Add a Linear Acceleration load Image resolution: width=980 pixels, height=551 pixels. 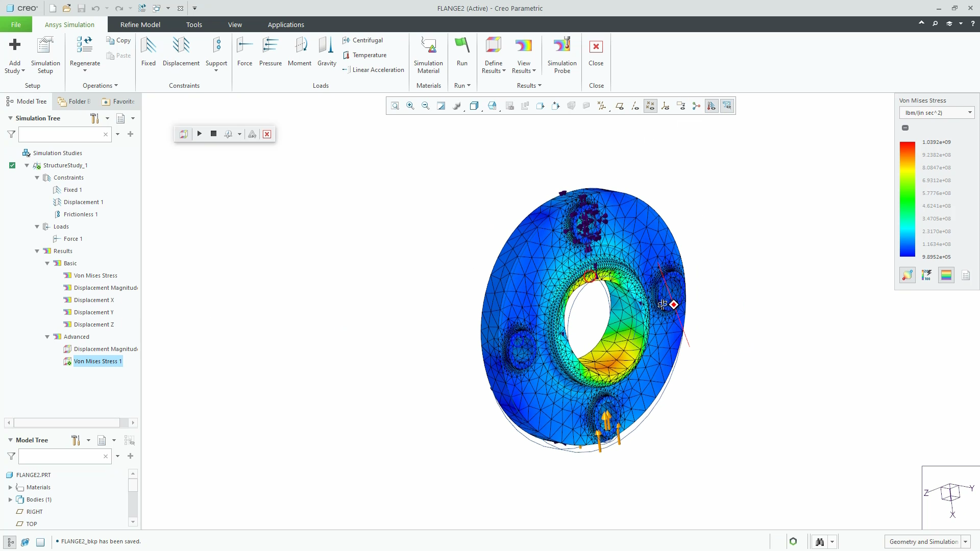[373, 70]
